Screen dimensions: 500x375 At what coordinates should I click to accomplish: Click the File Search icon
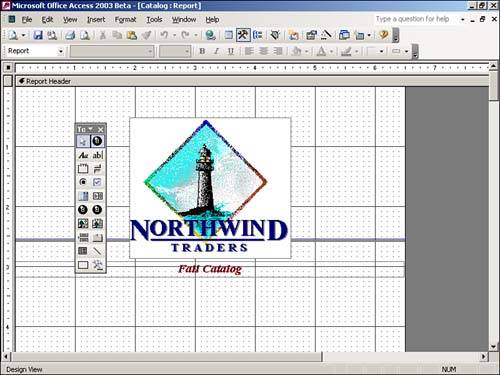click(x=52, y=35)
